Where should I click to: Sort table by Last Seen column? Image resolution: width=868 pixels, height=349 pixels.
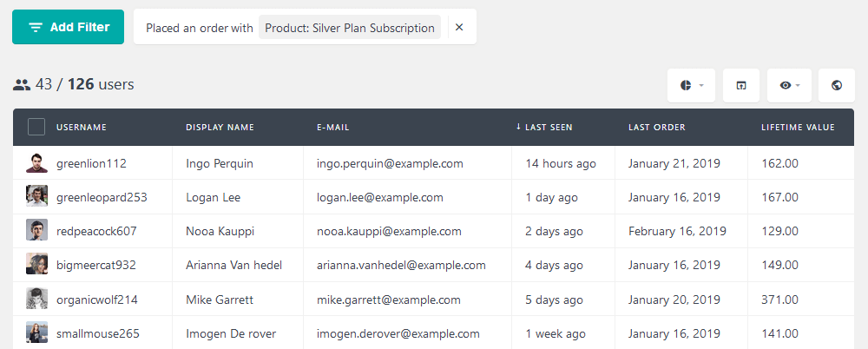549,128
